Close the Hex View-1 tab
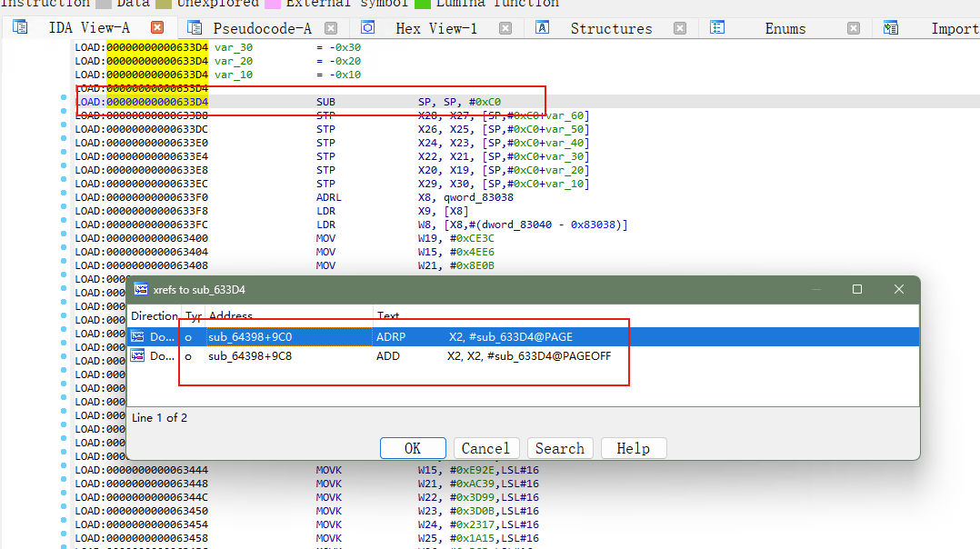The width and height of the screenshot is (980, 549). pyautogui.click(x=505, y=28)
